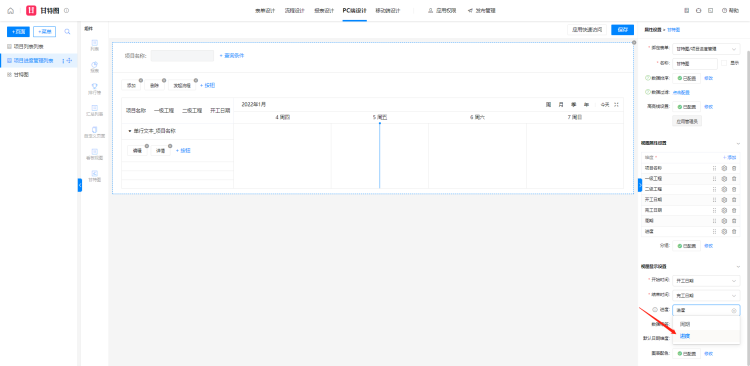Viewport: 750px width, 366px height.
Task: Choose 进度 option in the open dropdown list
Action: tap(706, 336)
